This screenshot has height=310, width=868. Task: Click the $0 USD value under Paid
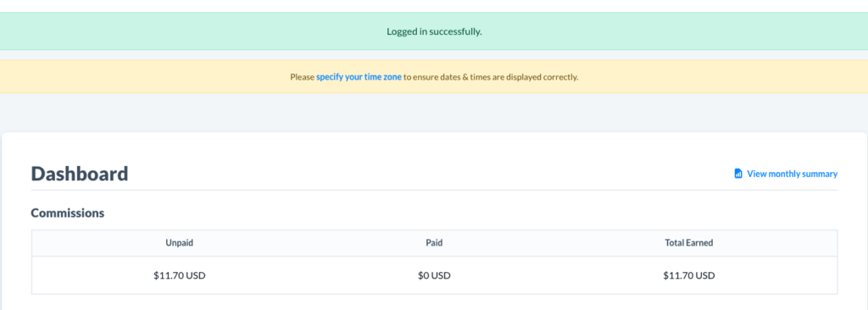434,275
